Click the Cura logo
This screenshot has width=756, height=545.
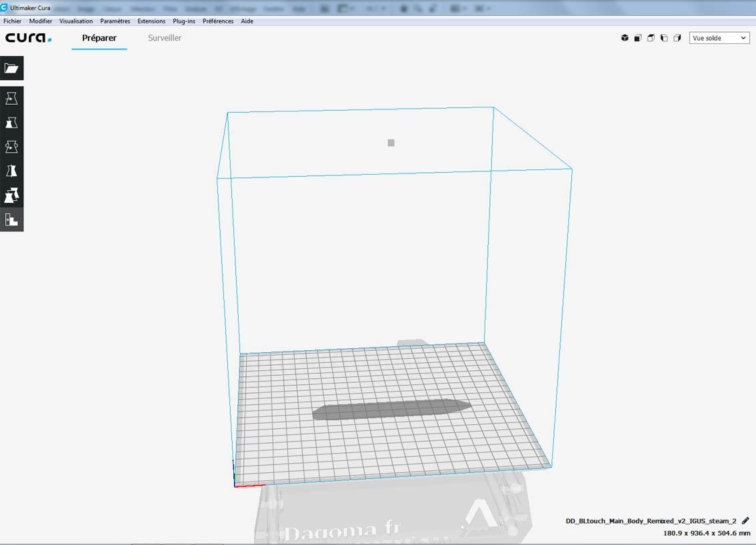[x=29, y=37]
